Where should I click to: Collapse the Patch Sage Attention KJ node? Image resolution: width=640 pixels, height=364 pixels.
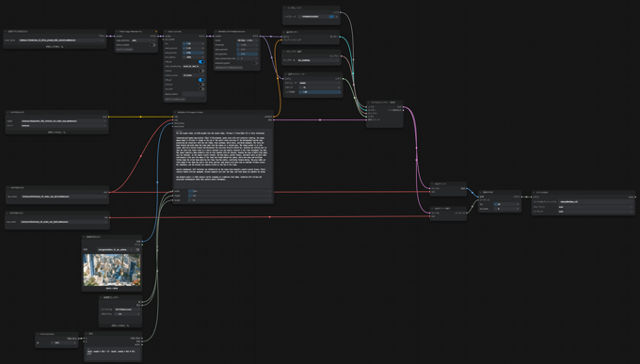point(117,31)
